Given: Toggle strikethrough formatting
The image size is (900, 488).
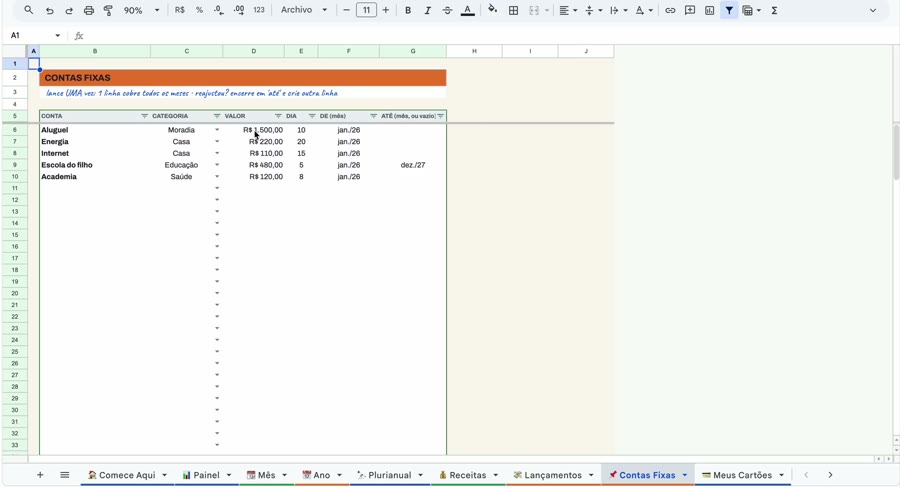Looking at the screenshot, I should click(447, 10).
